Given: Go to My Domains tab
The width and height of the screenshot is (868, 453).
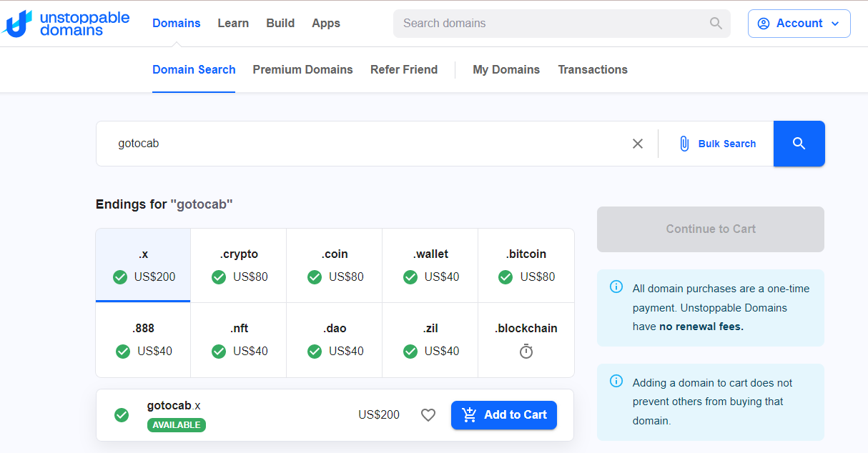Looking at the screenshot, I should (506, 69).
